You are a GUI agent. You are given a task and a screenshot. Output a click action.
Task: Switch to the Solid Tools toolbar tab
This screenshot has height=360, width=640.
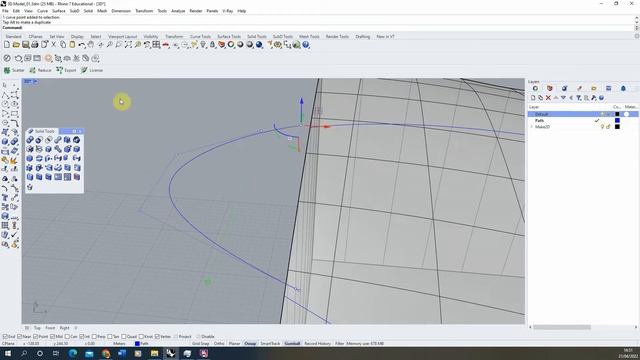(257, 37)
